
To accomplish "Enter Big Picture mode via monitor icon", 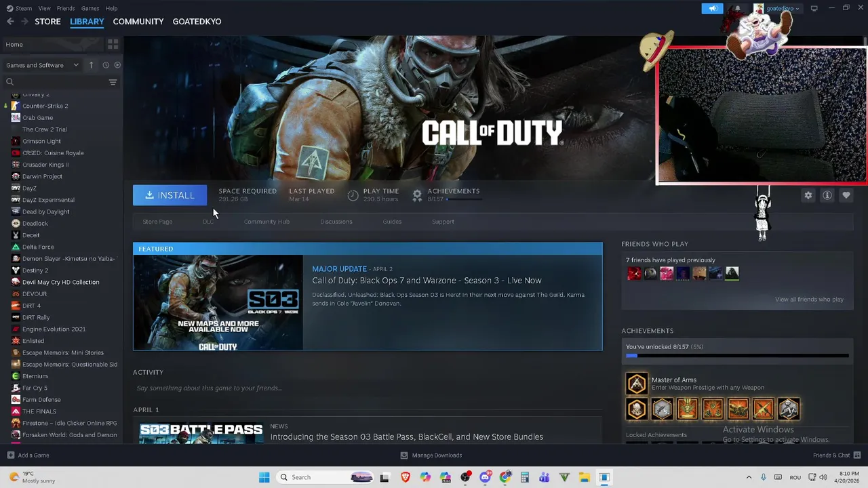I will point(814,8).
